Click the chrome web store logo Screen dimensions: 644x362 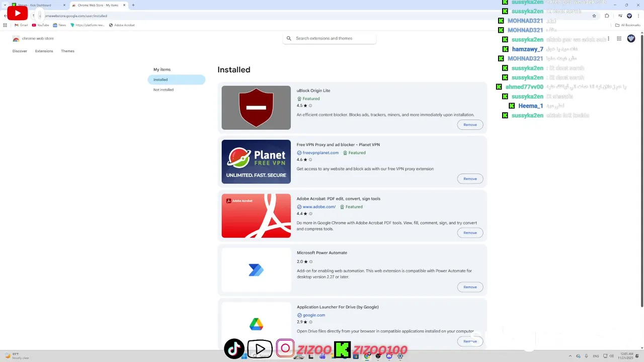click(33, 38)
